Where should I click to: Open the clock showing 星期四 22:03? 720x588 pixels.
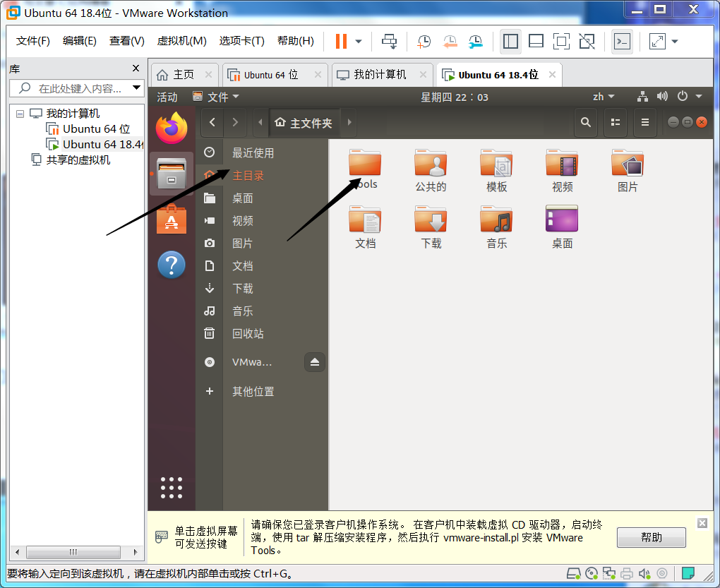455,97
